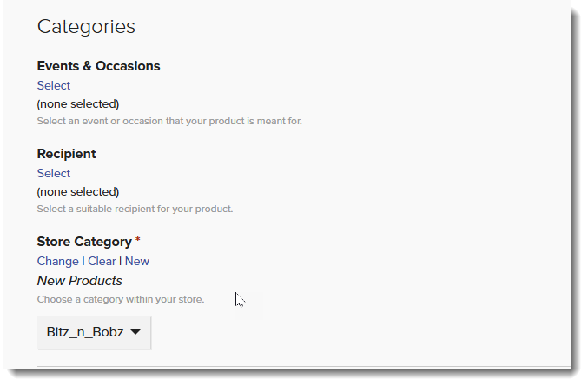The image size is (588, 386).
Task: Click the 'Choose a category within your store' hint
Action: point(121,299)
